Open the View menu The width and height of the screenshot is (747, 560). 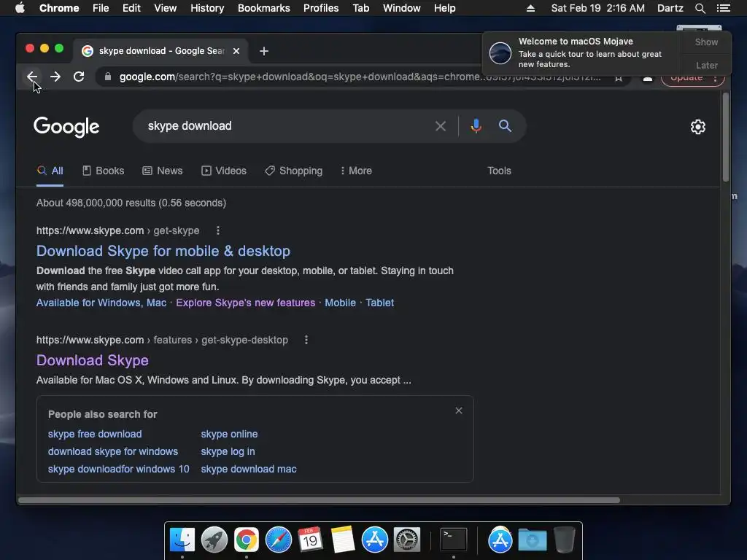click(166, 8)
